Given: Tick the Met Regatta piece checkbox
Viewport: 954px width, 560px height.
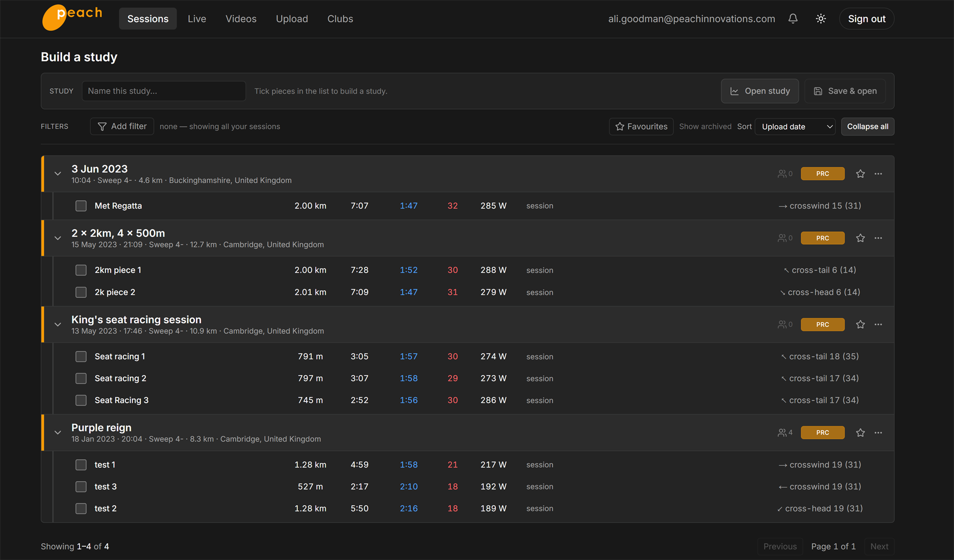Looking at the screenshot, I should (81, 206).
